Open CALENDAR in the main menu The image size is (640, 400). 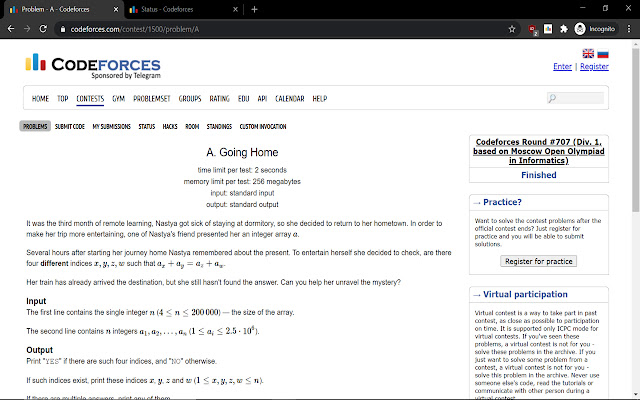(289, 98)
